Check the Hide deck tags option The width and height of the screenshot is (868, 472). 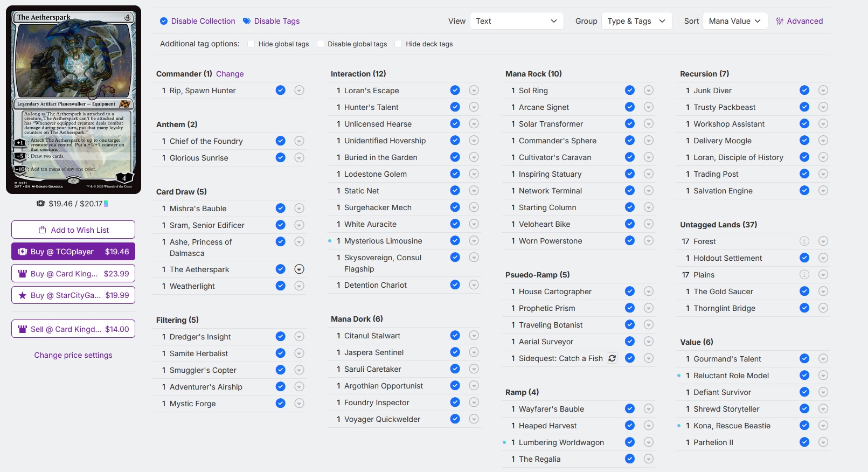coord(399,44)
